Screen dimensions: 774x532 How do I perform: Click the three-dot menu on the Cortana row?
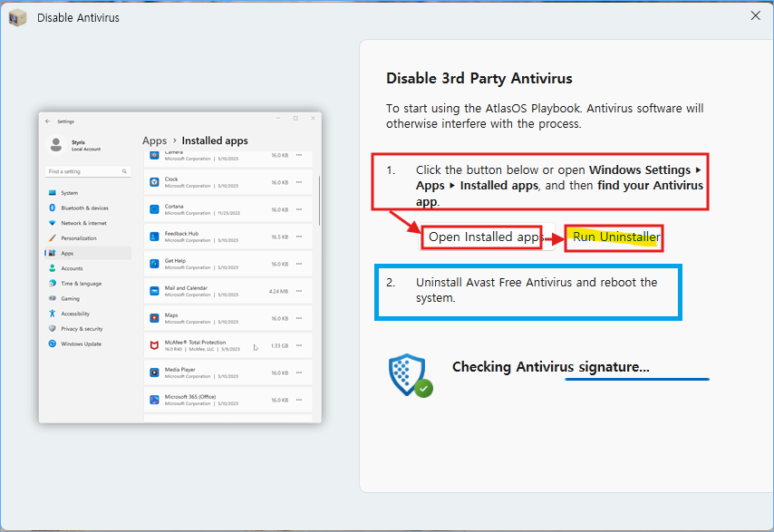coord(299,209)
